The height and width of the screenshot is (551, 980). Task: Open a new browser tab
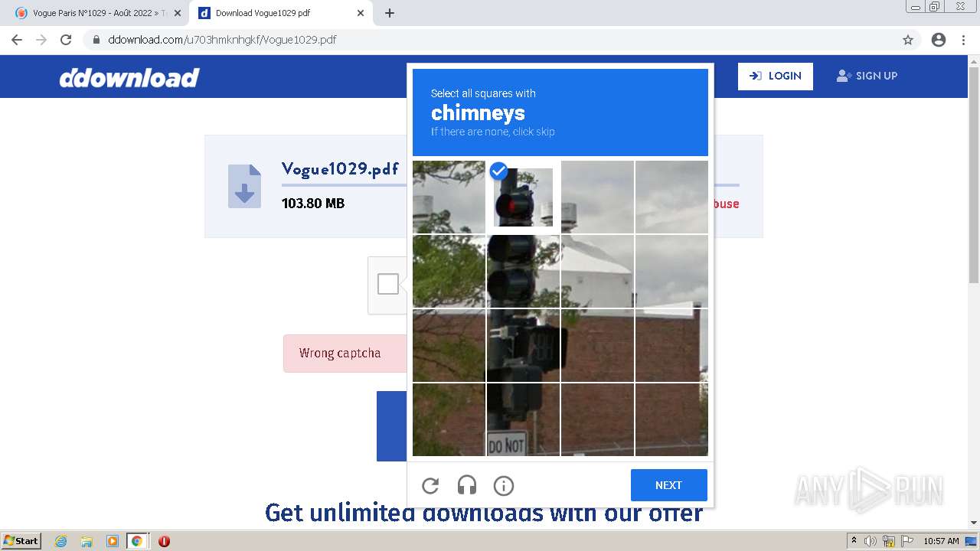click(390, 13)
